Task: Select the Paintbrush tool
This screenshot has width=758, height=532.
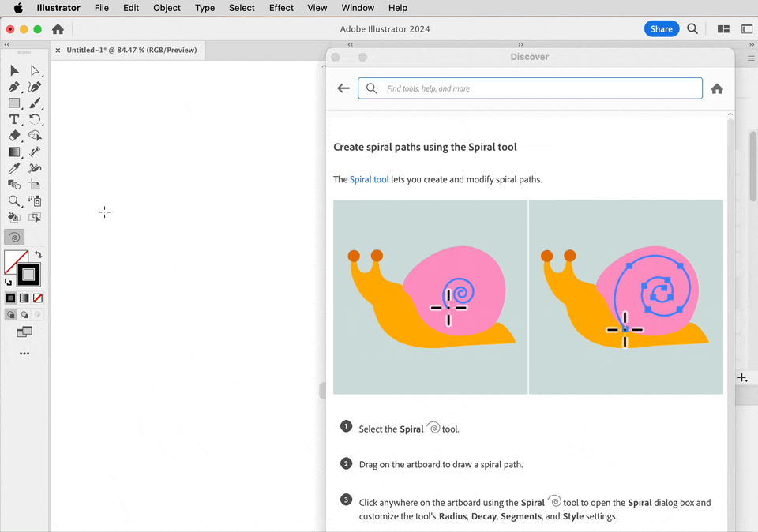Action: 34,103
